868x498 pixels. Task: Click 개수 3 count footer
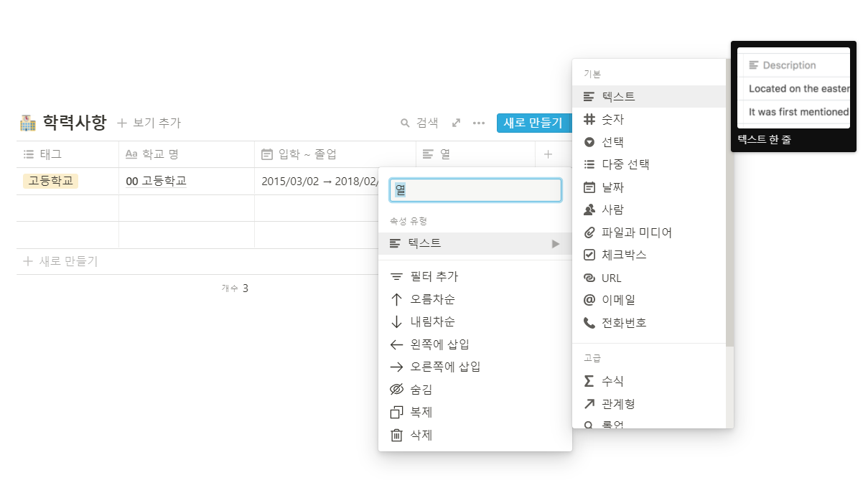[x=235, y=288]
